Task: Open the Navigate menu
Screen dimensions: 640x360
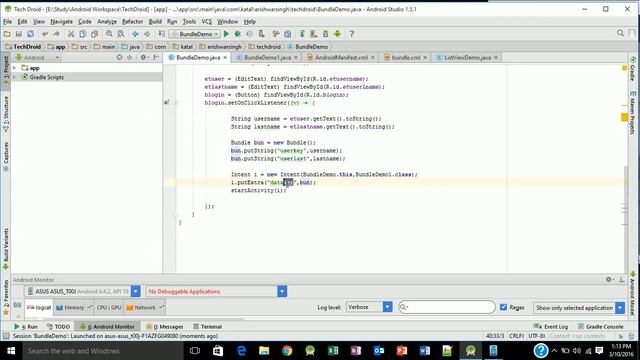Action: (62, 22)
